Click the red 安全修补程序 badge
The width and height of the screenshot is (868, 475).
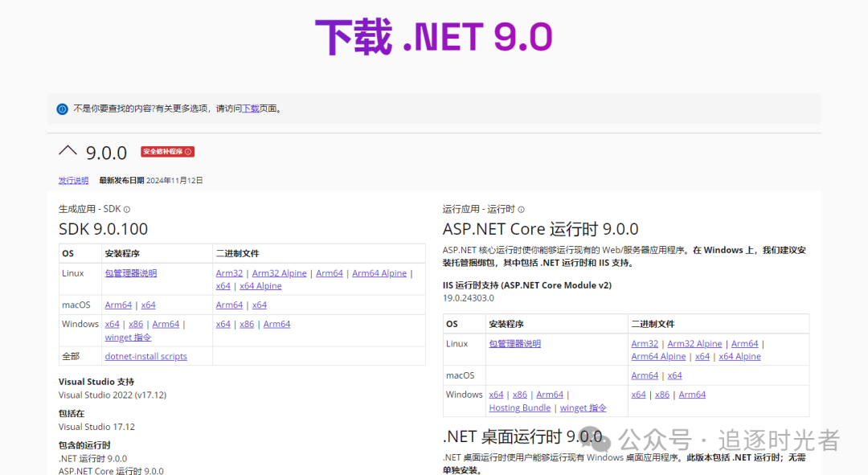[x=167, y=152]
